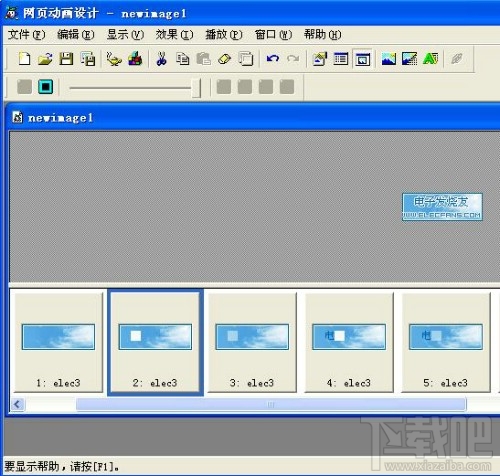The image size is (500, 476).
Task: Click the left scroll arrow of frame strip
Action: [x=17, y=405]
